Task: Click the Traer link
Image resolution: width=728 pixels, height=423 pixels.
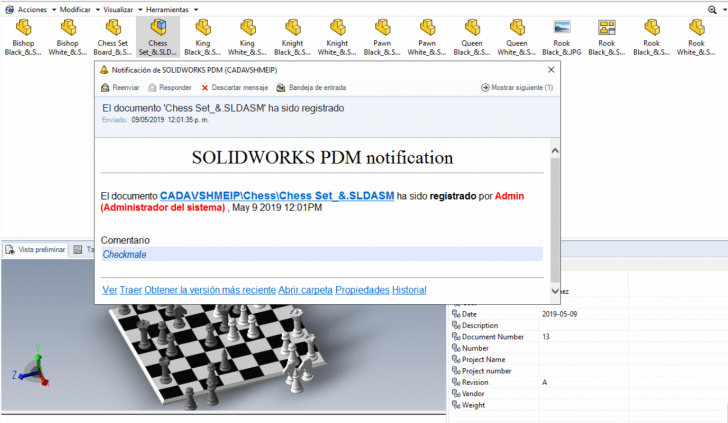Action: pos(130,290)
